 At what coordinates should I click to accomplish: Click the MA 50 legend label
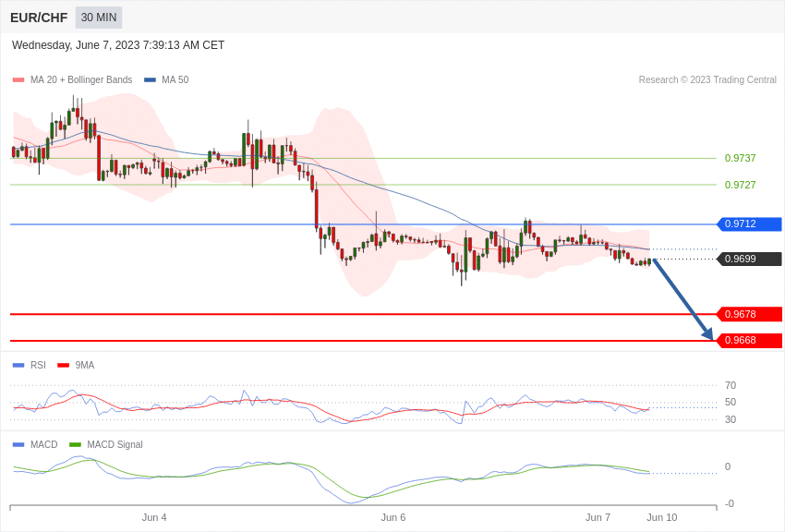click(175, 79)
